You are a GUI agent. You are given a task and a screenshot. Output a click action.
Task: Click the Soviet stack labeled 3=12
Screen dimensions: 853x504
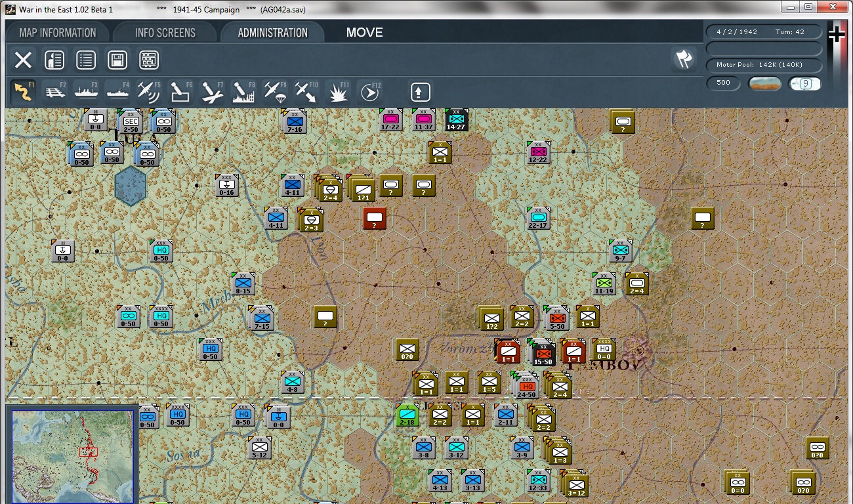[x=575, y=484]
